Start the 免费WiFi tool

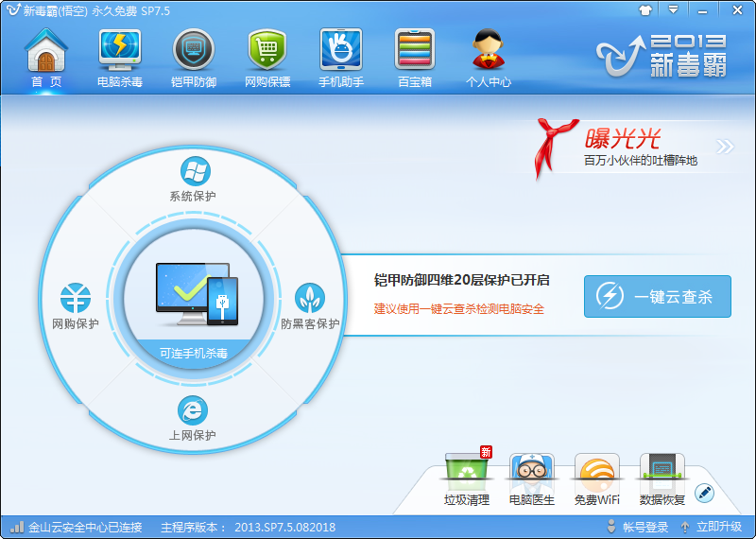pos(596,472)
